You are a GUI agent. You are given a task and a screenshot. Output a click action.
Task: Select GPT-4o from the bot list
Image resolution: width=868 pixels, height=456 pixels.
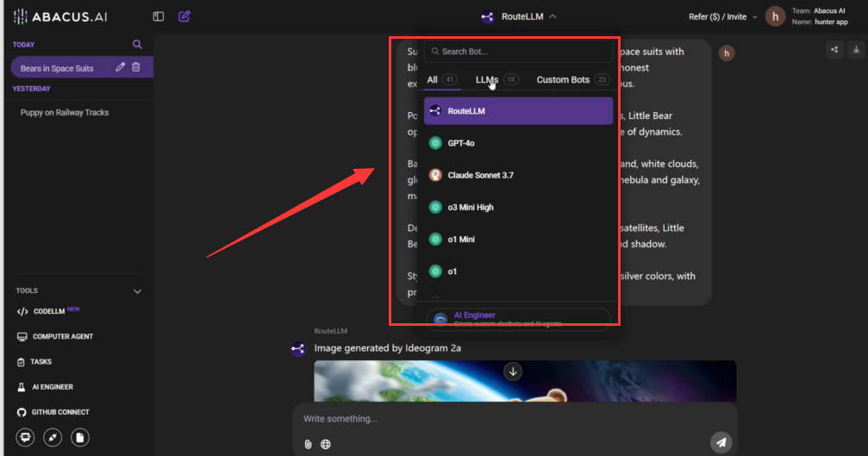coord(518,143)
